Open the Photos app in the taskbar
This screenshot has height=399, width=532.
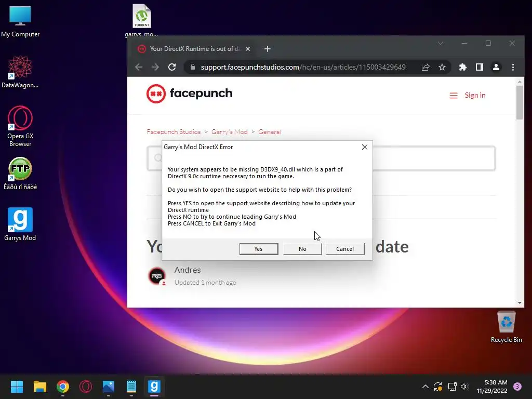pyautogui.click(x=109, y=387)
